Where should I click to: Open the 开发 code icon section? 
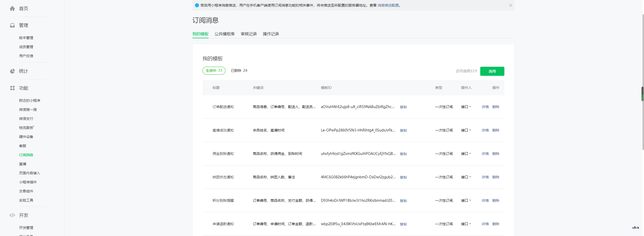click(12, 215)
